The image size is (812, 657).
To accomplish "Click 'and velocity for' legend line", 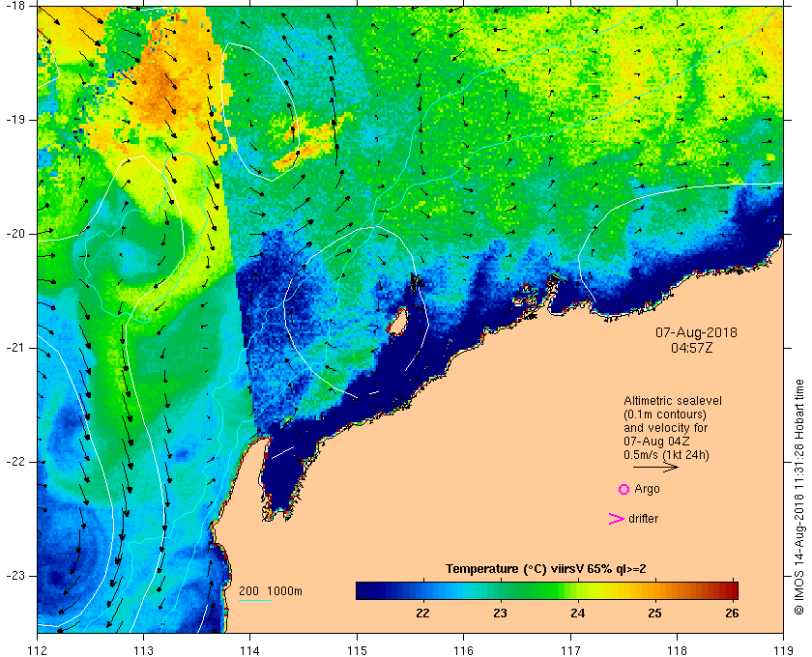I will pyautogui.click(x=665, y=428).
